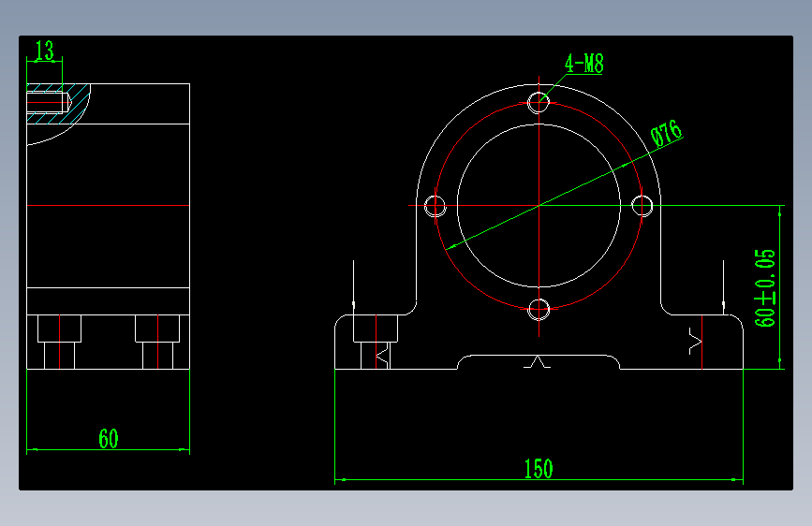Select the 60±0.05 height dimension
812x526 pixels.
coord(765,288)
